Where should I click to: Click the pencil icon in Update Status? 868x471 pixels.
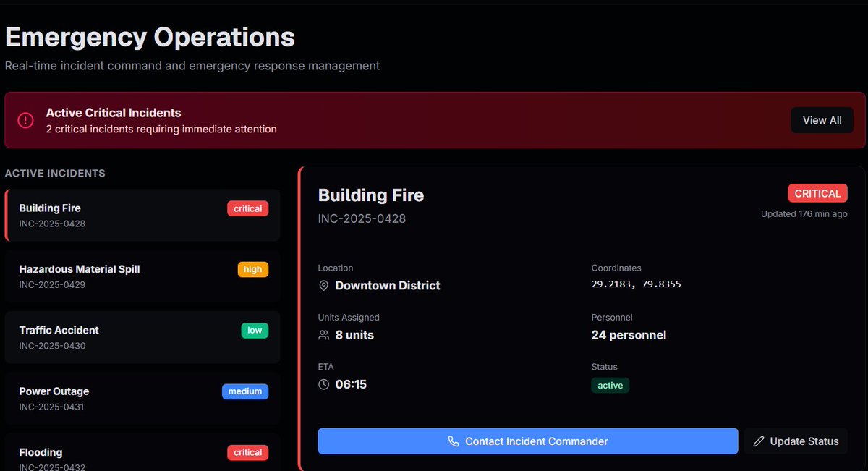[759, 441]
